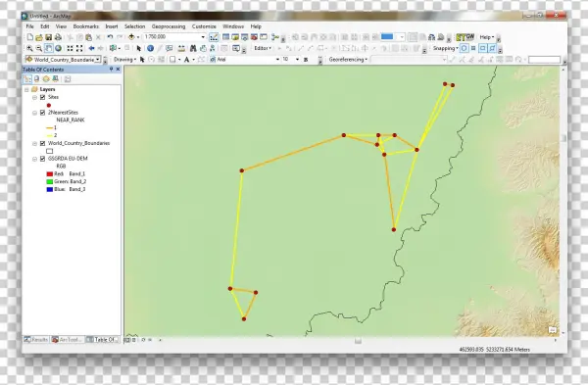Image resolution: width=588 pixels, height=385 pixels.
Task: Activate the Identify tool
Action: [150, 48]
